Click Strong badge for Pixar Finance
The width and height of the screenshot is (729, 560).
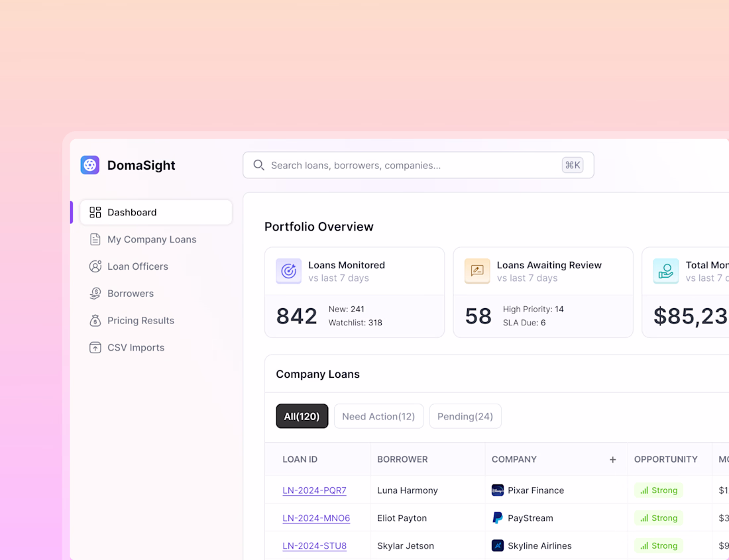658,490
